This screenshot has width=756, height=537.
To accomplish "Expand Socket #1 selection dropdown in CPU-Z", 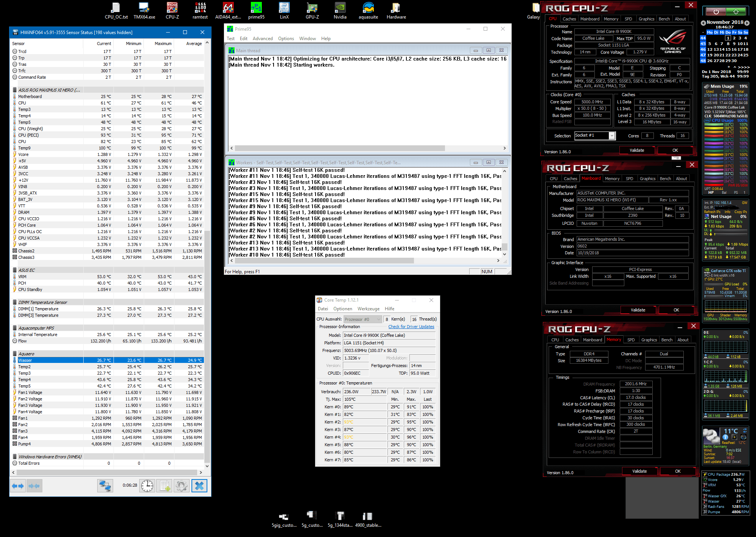I will click(x=611, y=135).
